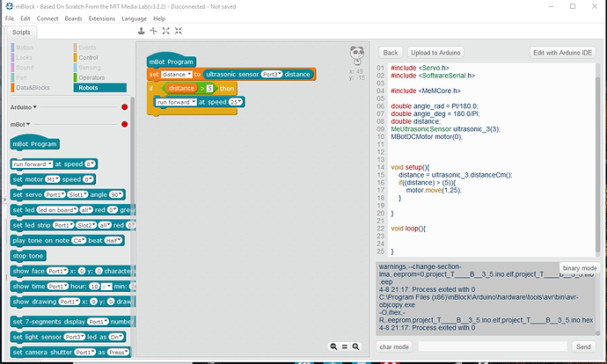Open C4 note dropdown in play tone block

point(78,240)
